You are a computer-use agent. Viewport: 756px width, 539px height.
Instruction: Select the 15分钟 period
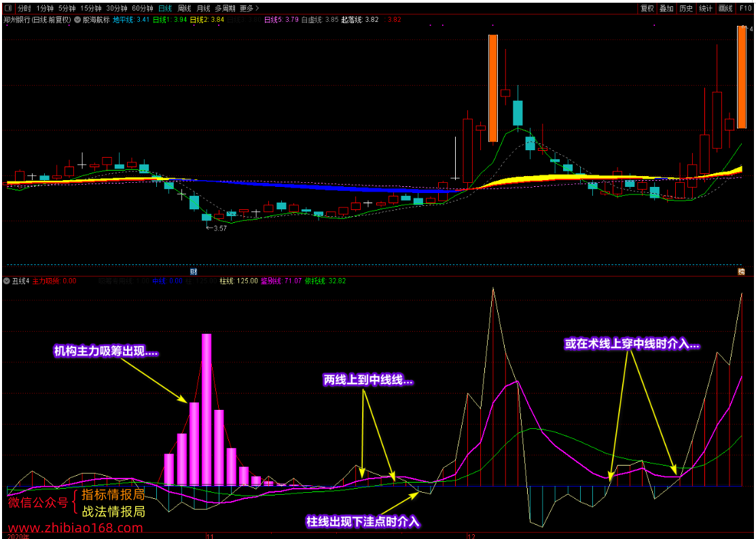coord(90,8)
